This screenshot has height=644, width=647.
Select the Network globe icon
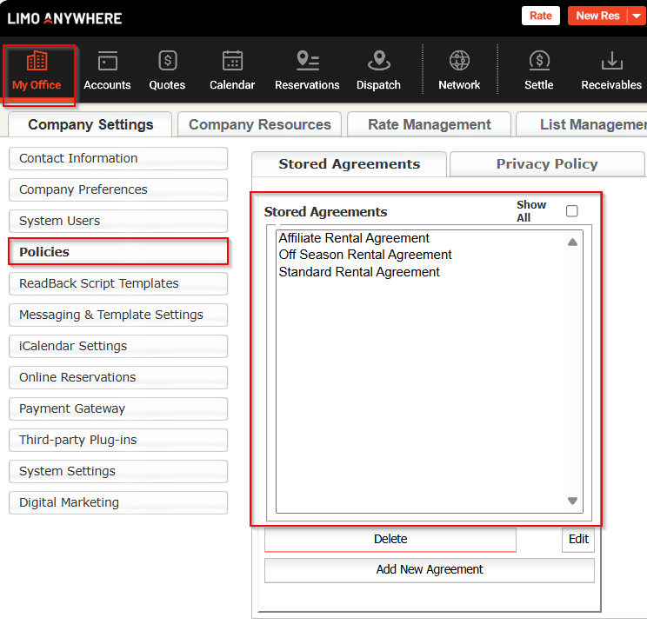pyautogui.click(x=459, y=62)
